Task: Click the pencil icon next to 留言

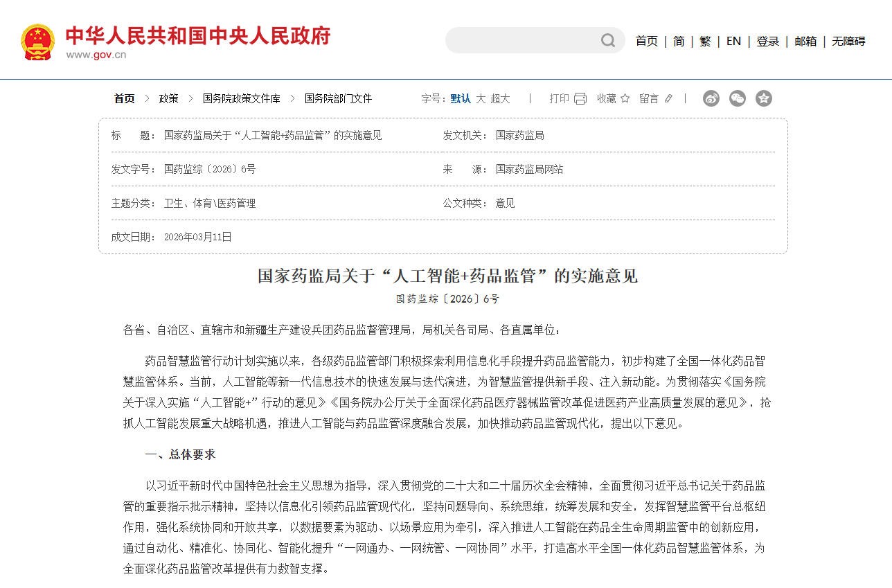Action: point(668,98)
